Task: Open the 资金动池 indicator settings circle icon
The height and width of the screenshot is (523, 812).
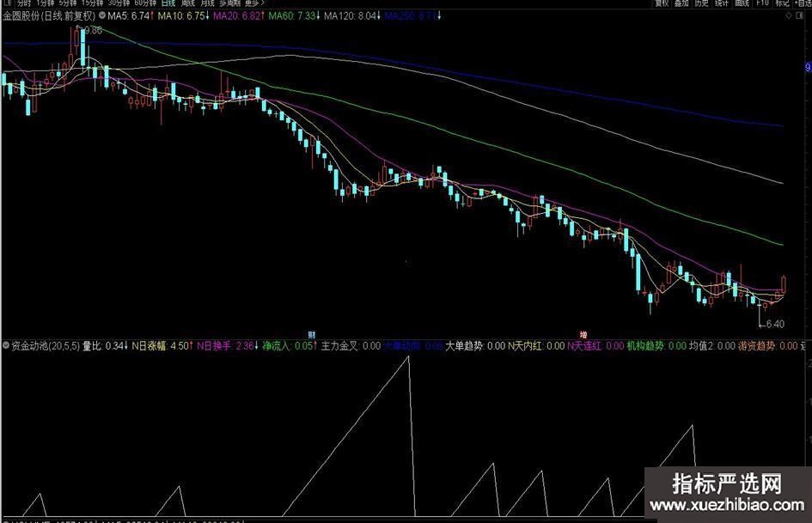Action: [x=6, y=345]
